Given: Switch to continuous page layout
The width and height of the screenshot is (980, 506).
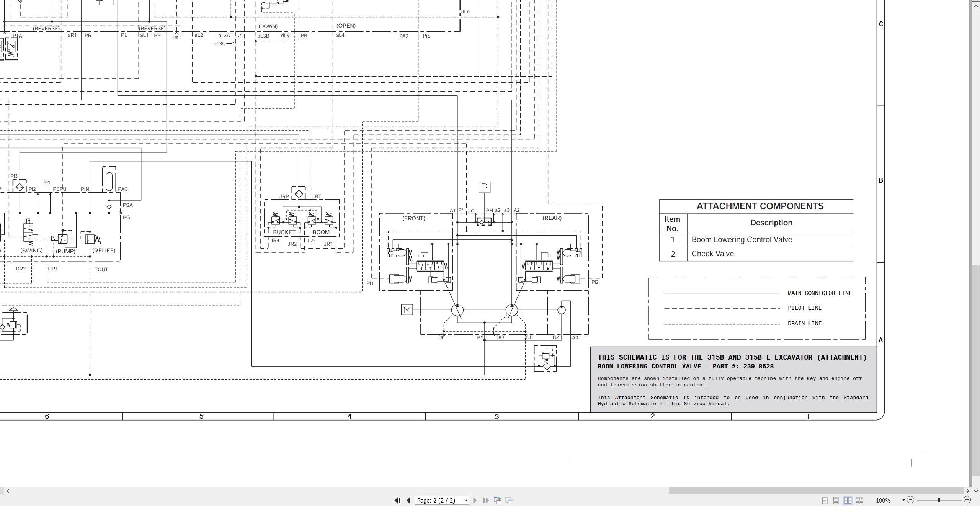Looking at the screenshot, I should tap(836, 500).
